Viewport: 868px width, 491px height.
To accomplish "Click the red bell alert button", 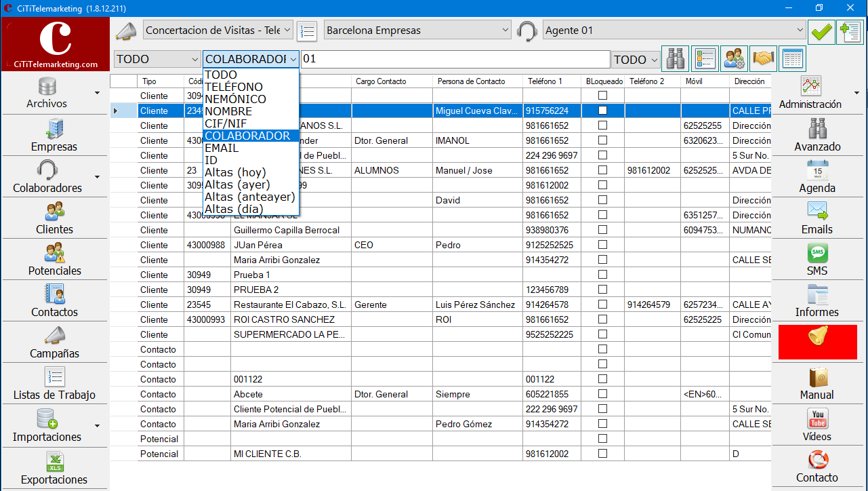I will pos(819,342).
